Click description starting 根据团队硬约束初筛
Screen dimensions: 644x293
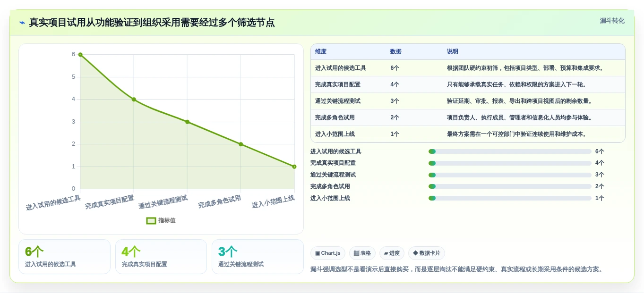525,68
